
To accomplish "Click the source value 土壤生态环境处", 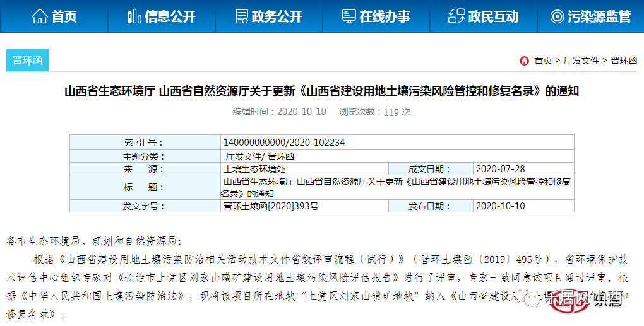I will pos(254,169).
